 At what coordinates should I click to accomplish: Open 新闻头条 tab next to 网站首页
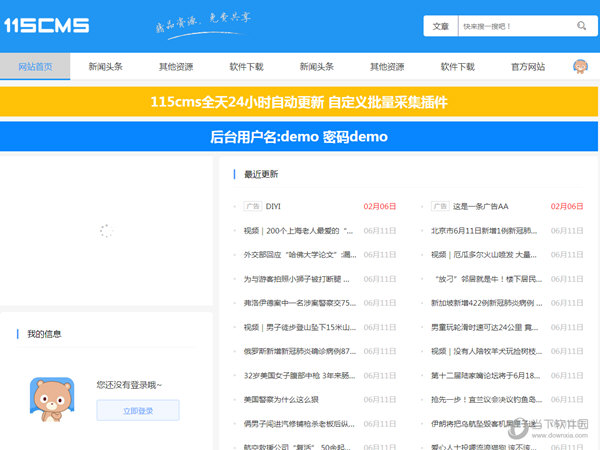106,67
